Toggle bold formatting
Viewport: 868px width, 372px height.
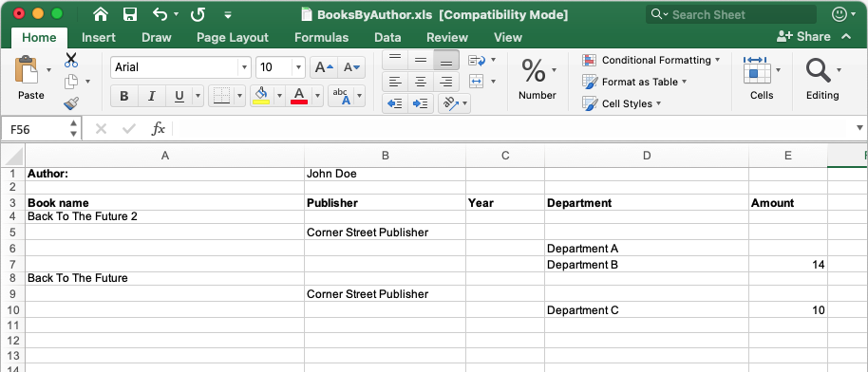124,97
